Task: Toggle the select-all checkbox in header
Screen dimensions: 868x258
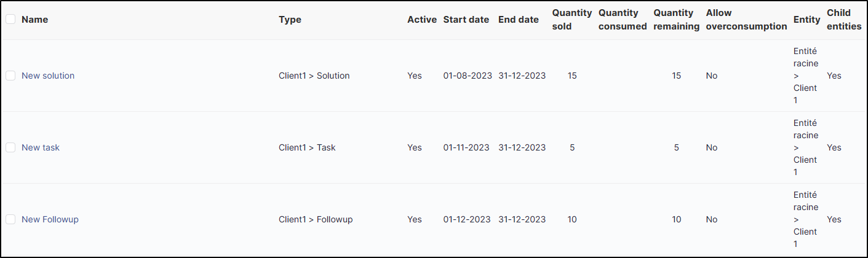Action: click(x=10, y=20)
